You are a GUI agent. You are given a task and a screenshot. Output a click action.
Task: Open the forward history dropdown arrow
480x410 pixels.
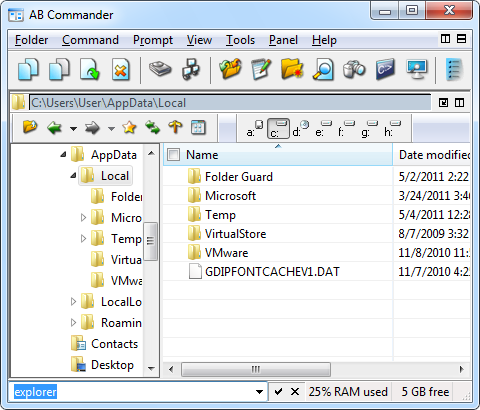click(x=112, y=129)
